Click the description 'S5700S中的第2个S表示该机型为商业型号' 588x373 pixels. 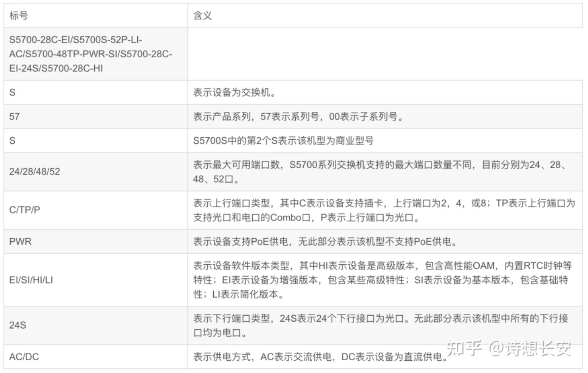pos(283,141)
